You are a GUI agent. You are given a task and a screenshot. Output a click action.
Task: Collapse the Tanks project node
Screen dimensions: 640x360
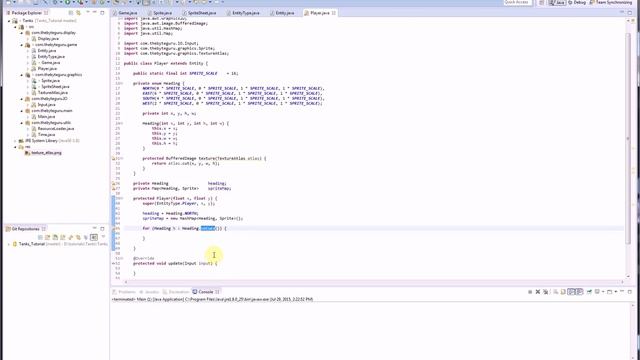[9, 21]
